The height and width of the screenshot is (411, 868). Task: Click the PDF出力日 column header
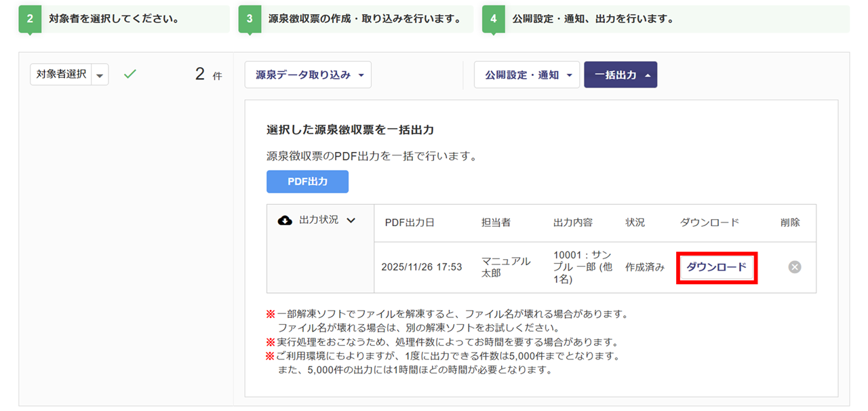(410, 222)
